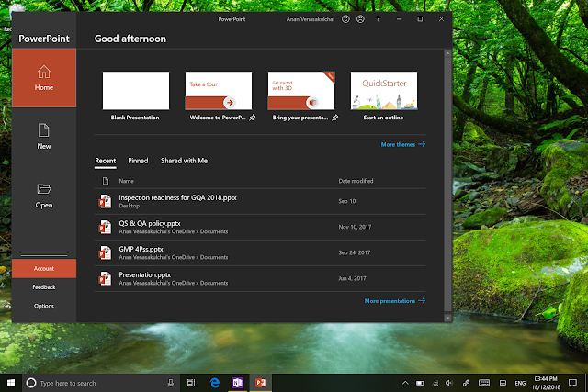Unpin Bring your presentation template pin

tap(334, 118)
